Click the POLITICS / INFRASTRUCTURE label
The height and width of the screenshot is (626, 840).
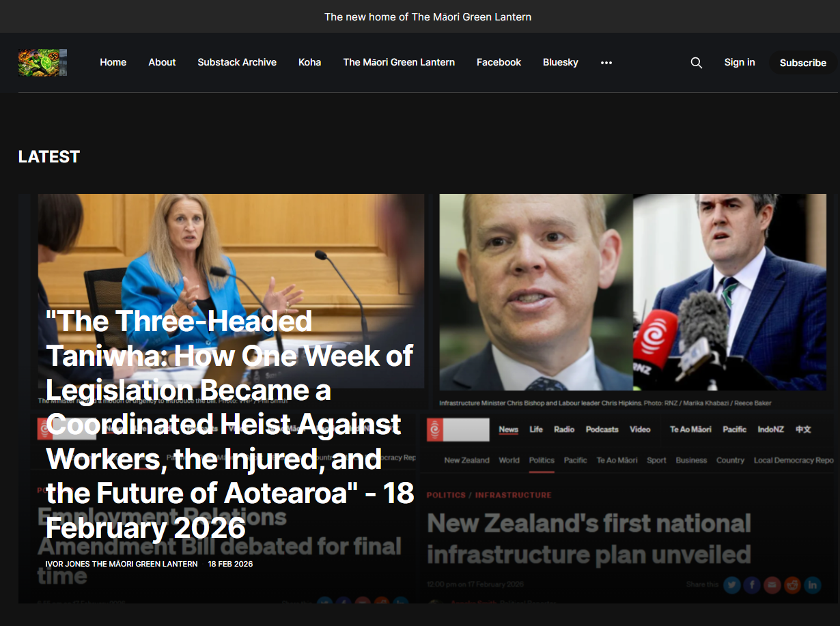point(489,495)
